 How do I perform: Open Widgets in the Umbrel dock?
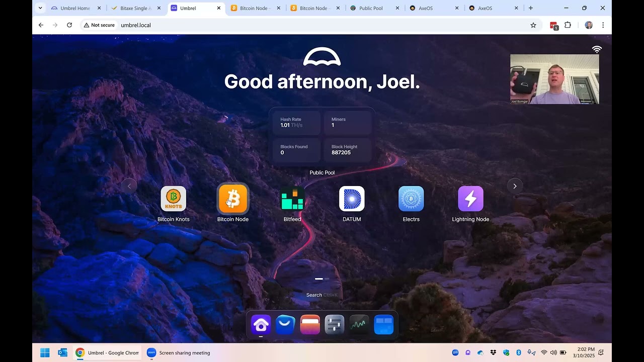384,325
